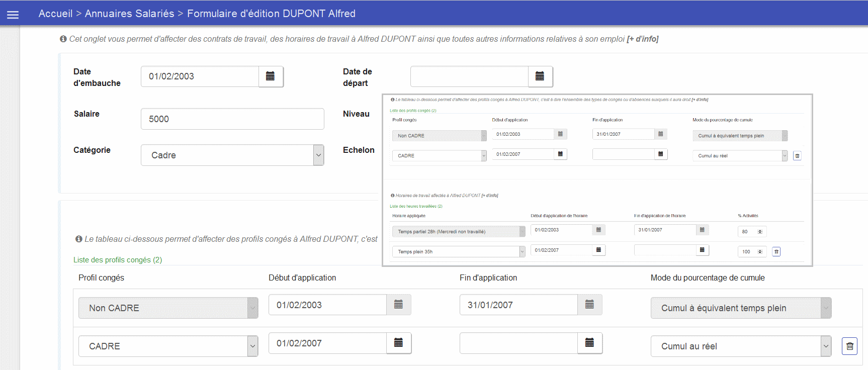Image resolution: width=868 pixels, height=370 pixels.
Task: Open calendar for Non CADRE start date
Action: [x=398, y=305]
